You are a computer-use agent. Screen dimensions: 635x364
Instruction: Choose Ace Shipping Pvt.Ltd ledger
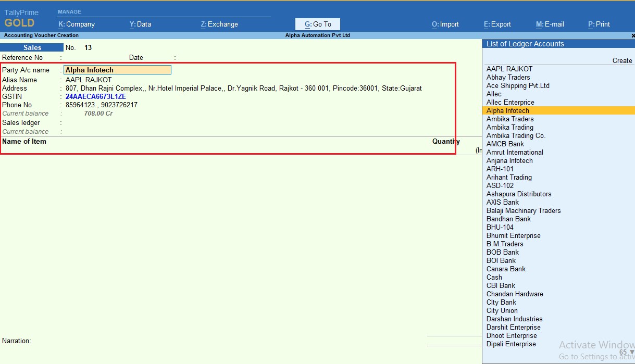[x=518, y=85]
